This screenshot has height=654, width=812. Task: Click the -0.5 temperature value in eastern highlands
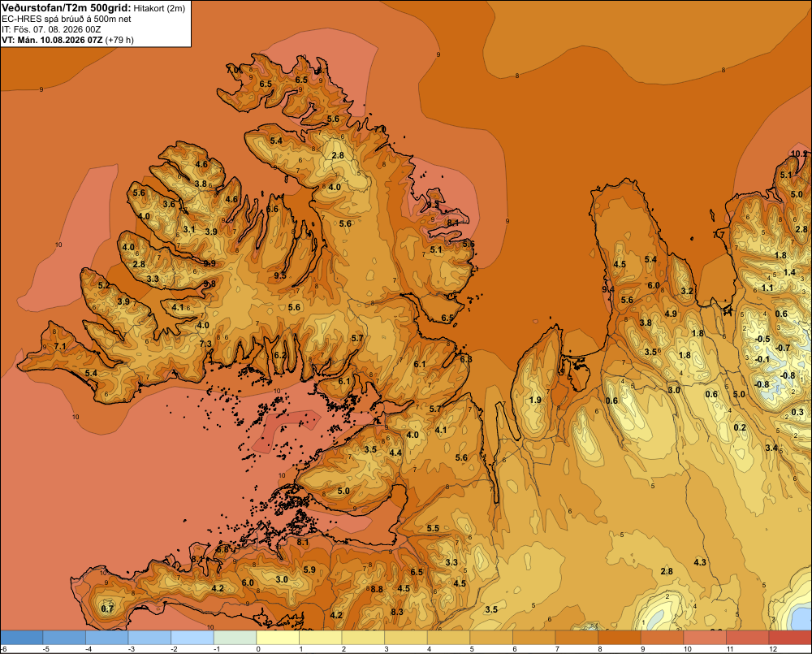(x=762, y=339)
